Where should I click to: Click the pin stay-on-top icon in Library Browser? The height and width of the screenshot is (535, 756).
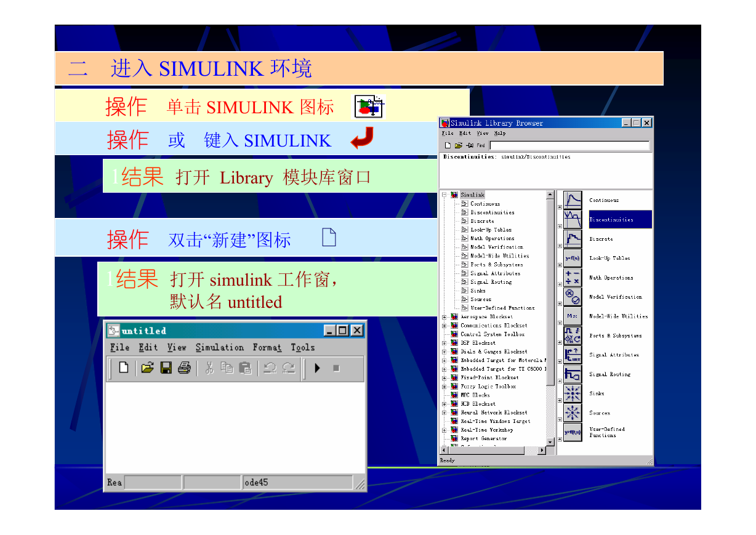point(470,145)
